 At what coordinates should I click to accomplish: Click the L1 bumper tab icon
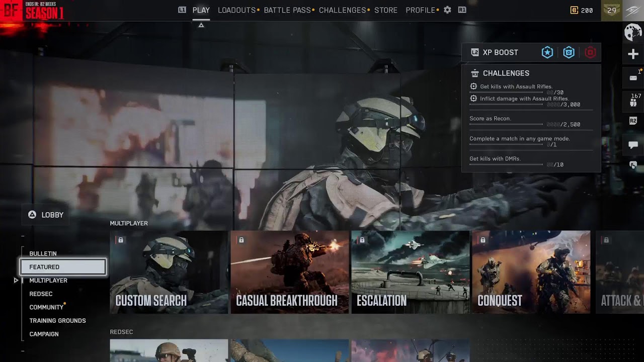(x=182, y=10)
